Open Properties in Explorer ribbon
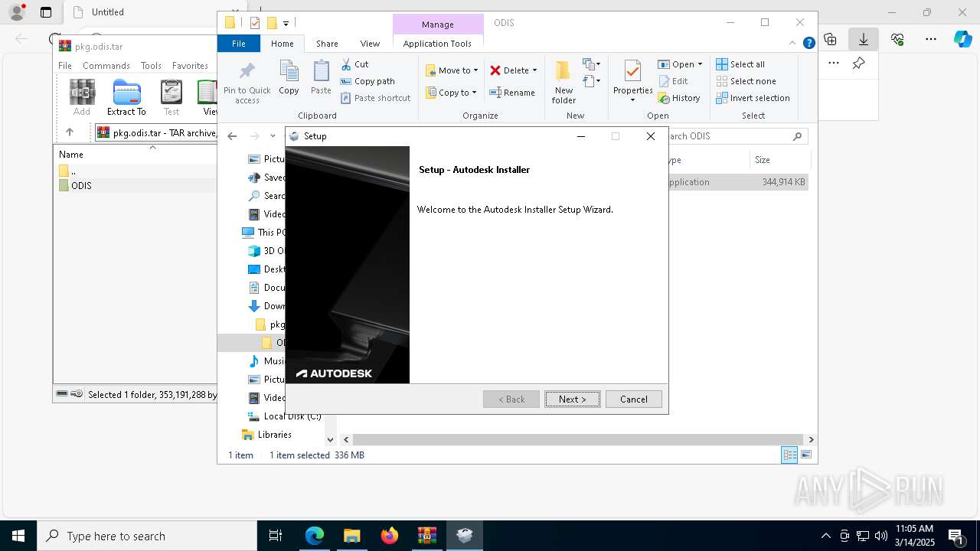The width and height of the screenshot is (980, 551). coord(632,82)
